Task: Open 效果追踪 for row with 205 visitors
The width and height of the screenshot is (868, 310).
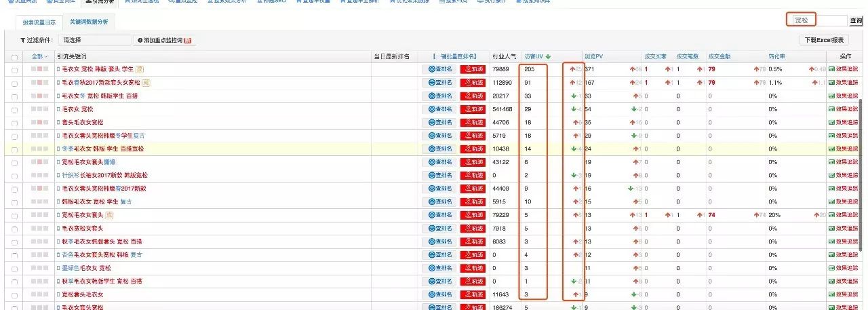Action: [843, 69]
